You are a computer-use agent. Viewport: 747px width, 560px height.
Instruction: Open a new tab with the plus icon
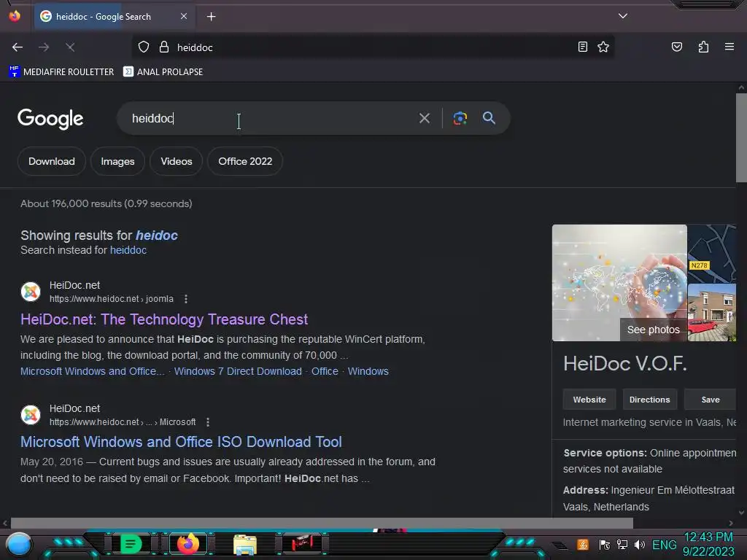coord(211,17)
